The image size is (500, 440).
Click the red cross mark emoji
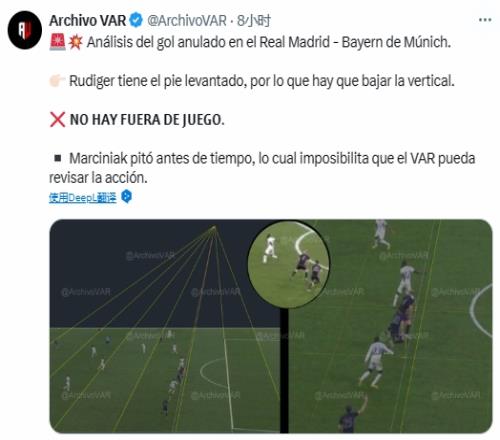57,120
